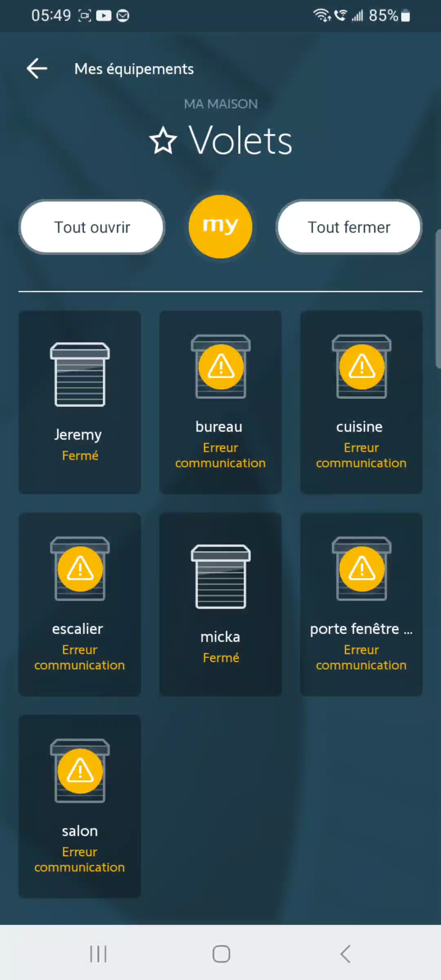
Task: Open the micka shutter icon
Action: pyautogui.click(x=220, y=577)
